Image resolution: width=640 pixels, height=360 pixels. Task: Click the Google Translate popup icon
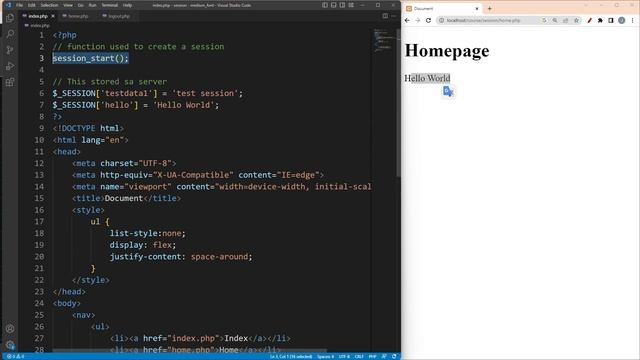(448, 91)
